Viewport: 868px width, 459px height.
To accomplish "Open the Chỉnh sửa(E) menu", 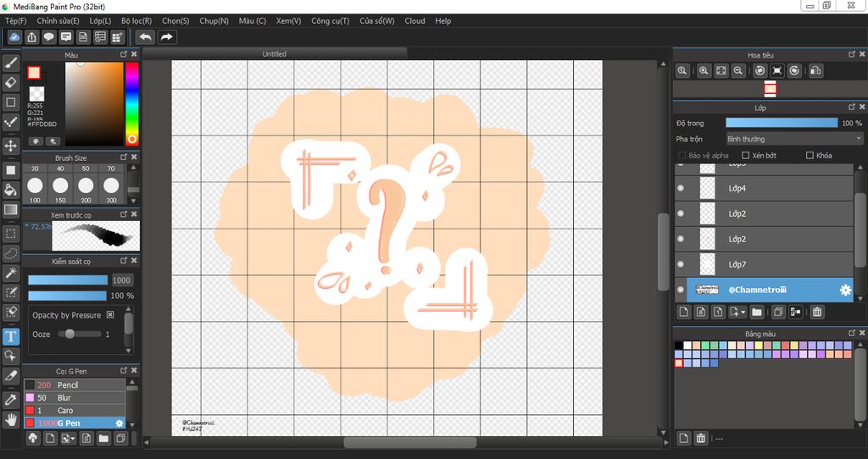I will point(58,20).
